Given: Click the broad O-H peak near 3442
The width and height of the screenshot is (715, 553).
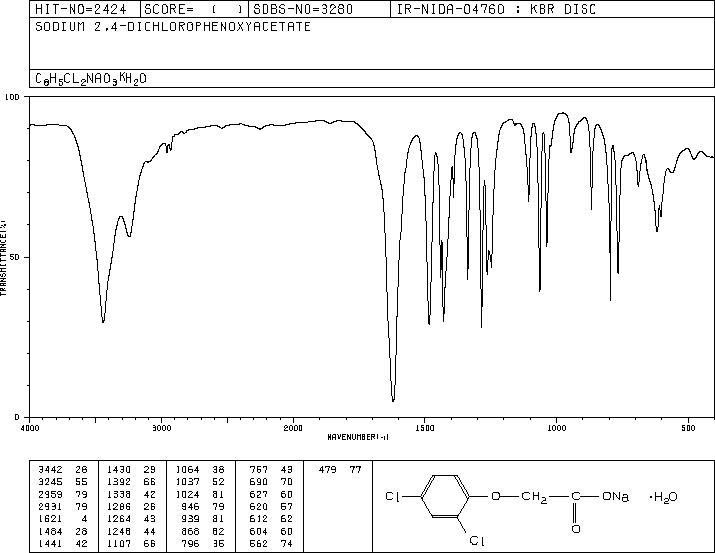Looking at the screenshot, I should click(104, 319).
